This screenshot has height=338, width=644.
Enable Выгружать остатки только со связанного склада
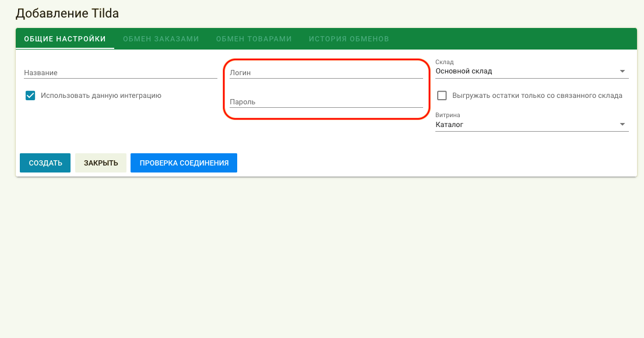pos(442,96)
